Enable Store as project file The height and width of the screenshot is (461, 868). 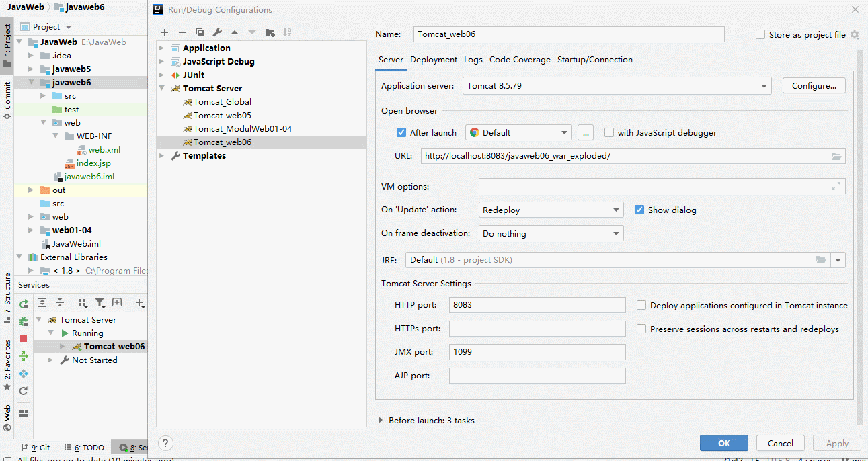(x=760, y=34)
